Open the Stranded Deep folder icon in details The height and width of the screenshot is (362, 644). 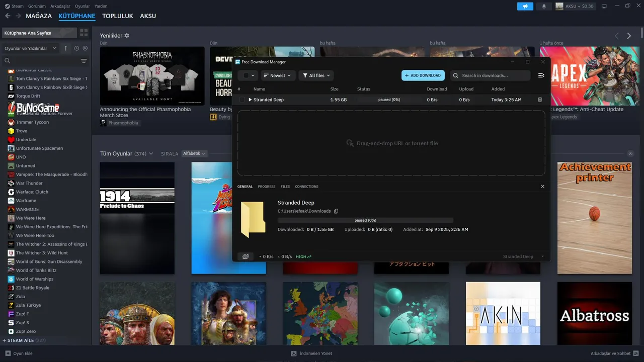point(253,220)
